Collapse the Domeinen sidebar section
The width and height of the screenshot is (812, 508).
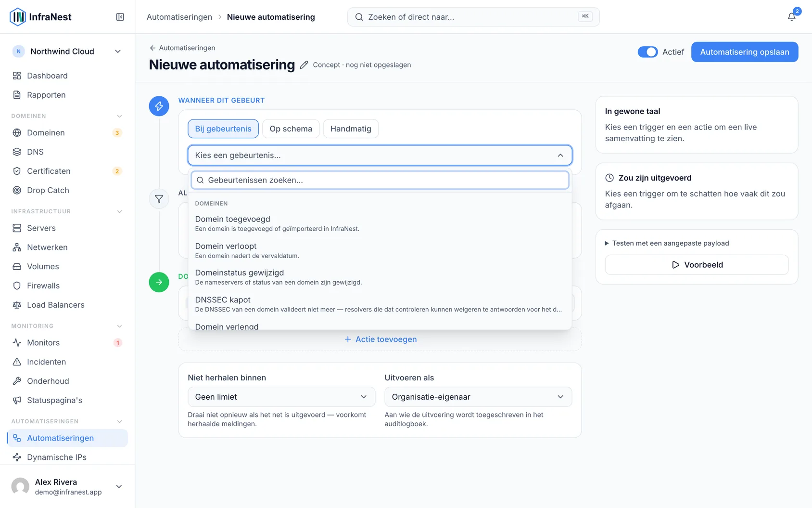pyautogui.click(x=120, y=116)
